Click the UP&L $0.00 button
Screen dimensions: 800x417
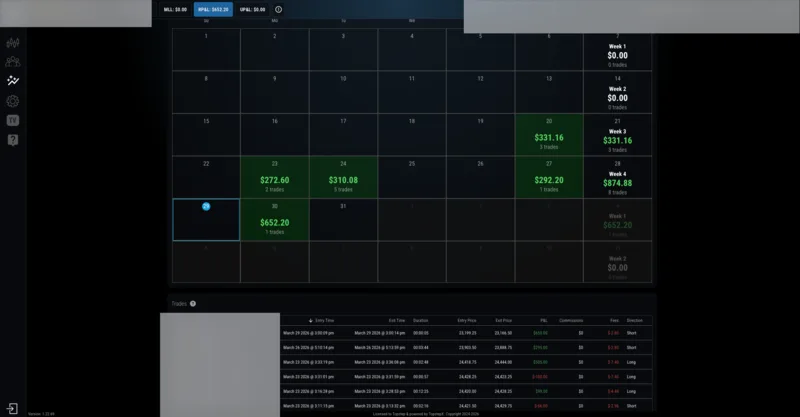click(x=253, y=9)
